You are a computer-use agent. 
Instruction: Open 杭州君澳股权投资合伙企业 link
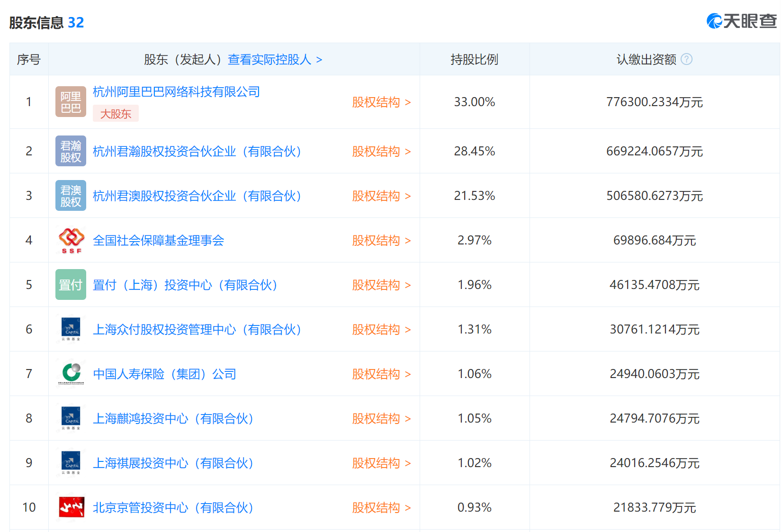[x=197, y=196]
